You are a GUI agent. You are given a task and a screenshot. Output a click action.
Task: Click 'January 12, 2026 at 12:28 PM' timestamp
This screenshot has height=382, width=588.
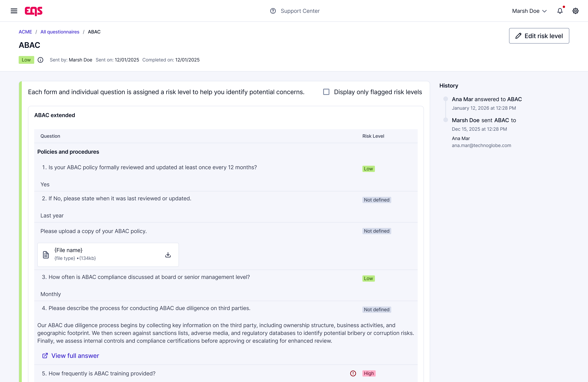coord(484,108)
